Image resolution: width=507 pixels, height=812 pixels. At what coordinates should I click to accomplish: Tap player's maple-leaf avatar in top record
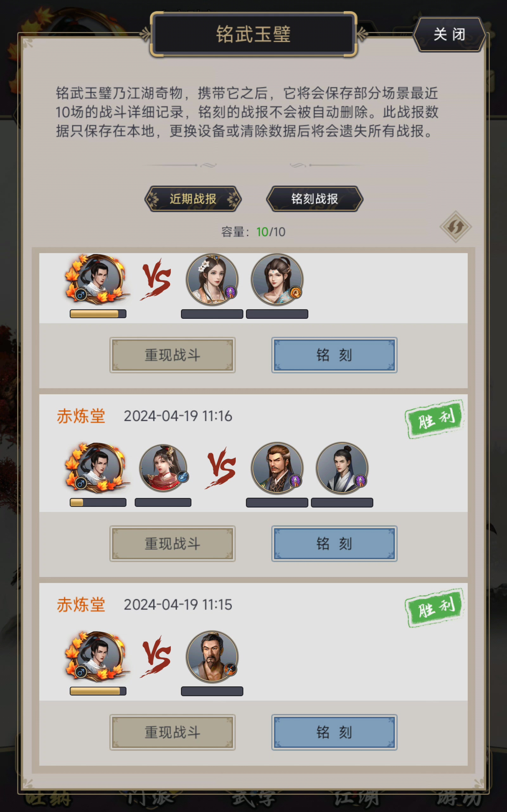pyautogui.click(x=97, y=279)
